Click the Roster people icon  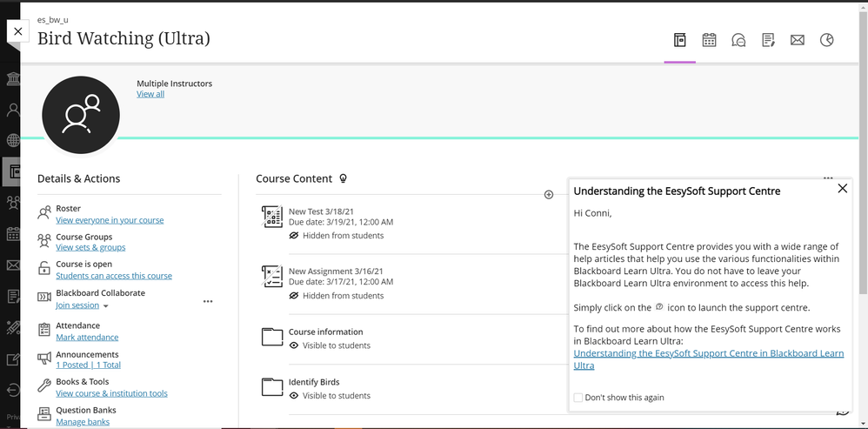pyautogui.click(x=44, y=213)
